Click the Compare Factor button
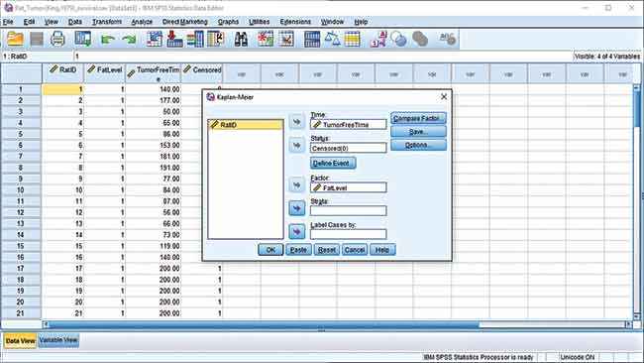The height and width of the screenshot is (363, 644). pos(418,118)
